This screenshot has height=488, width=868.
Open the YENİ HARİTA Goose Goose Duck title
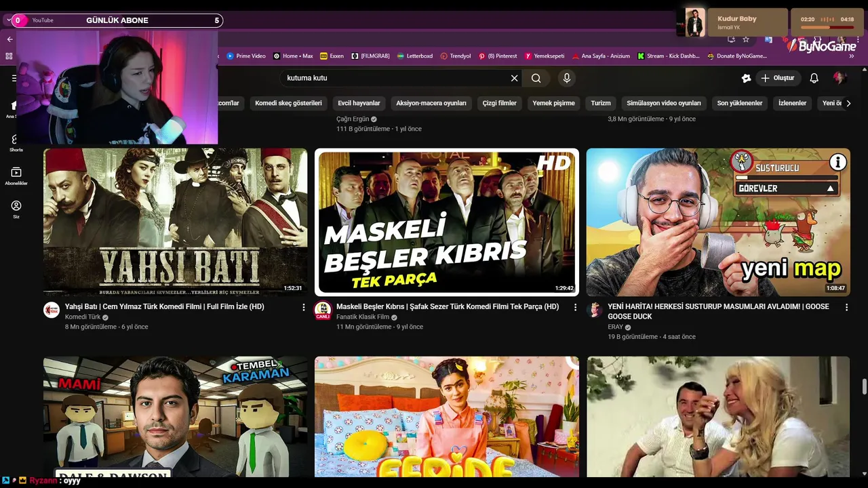click(718, 311)
